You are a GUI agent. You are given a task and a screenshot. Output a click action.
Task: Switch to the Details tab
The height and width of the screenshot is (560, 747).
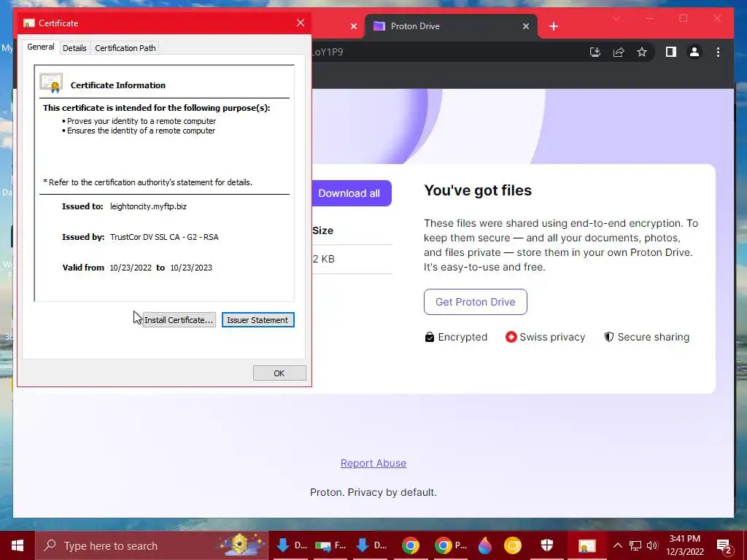74,48
